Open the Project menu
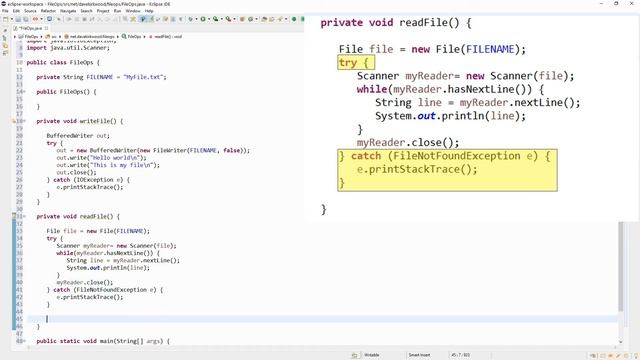The height and width of the screenshot is (360, 640). point(103,11)
